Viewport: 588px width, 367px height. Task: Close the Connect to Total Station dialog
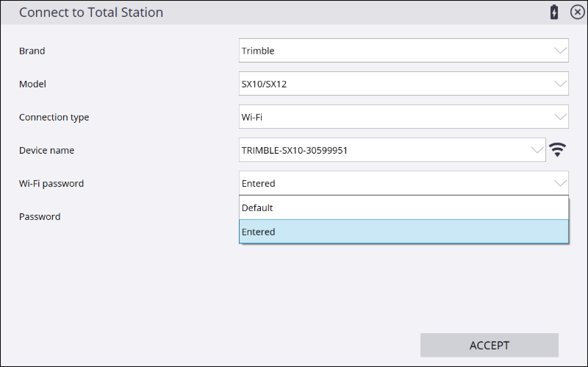(x=577, y=12)
